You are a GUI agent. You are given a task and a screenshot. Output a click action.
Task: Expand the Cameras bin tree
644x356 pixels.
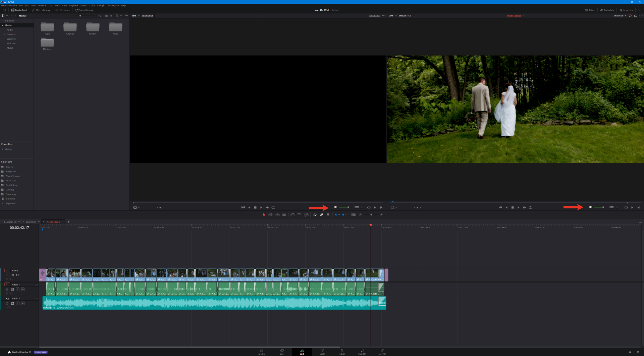pos(4,34)
